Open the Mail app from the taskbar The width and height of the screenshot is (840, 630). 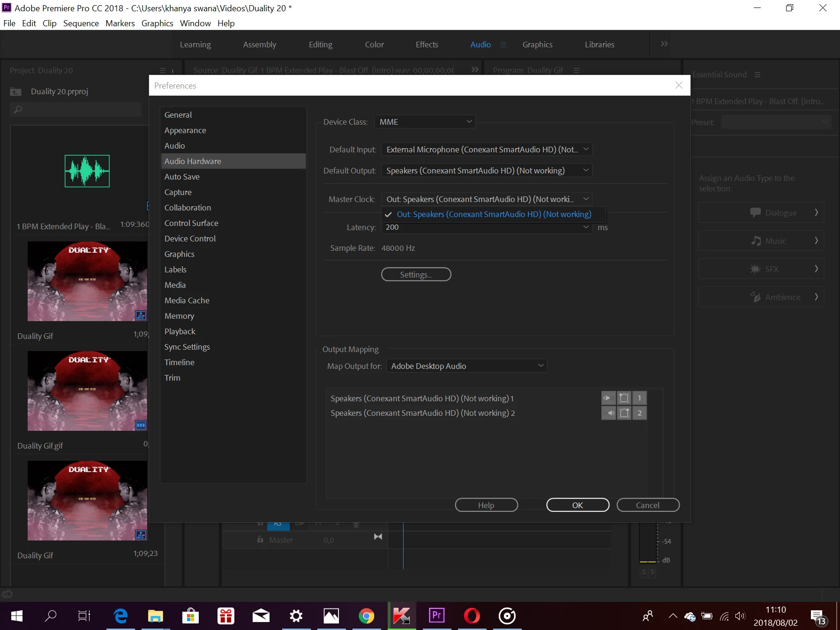261,616
